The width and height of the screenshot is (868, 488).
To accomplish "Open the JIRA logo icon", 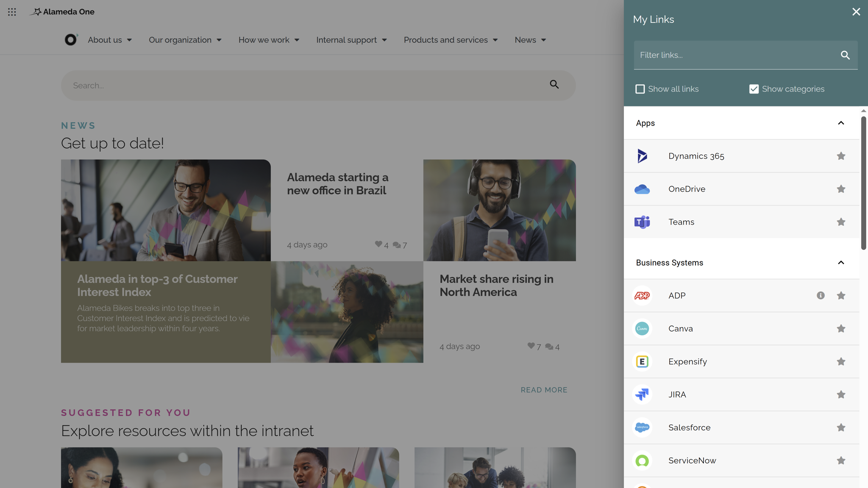I will coord(642,394).
